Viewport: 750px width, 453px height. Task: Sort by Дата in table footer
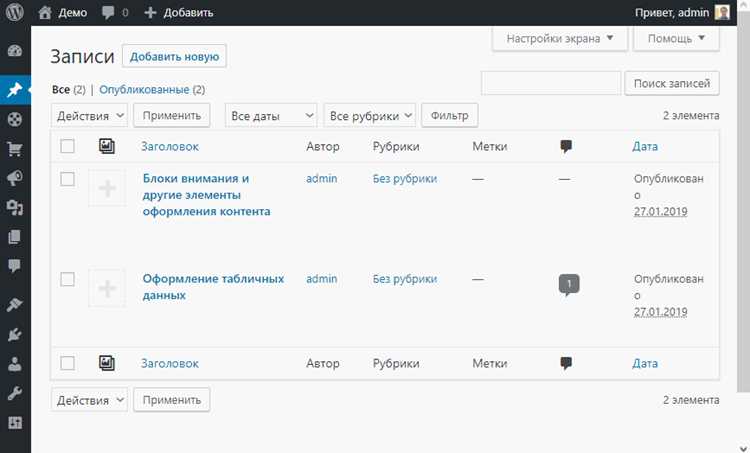[645, 364]
